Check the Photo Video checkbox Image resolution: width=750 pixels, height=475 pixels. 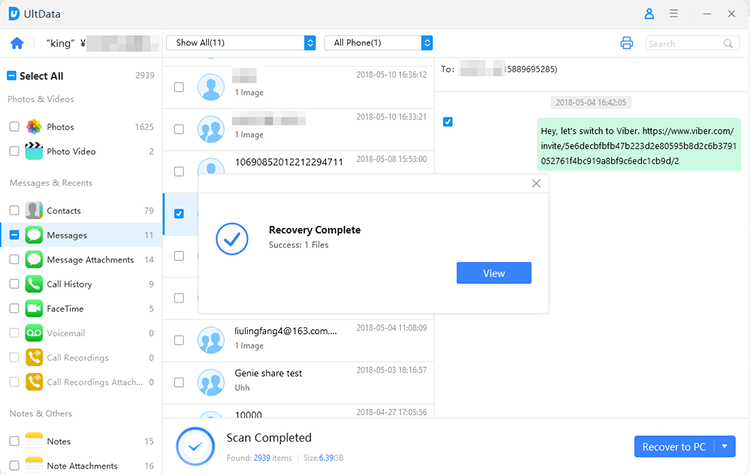point(14,151)
